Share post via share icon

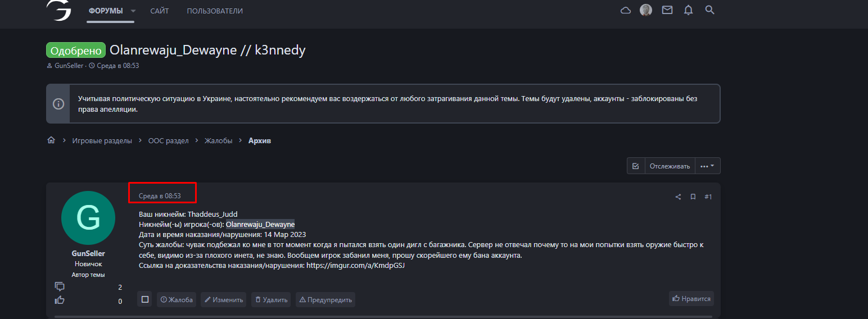(x=678, y=197)
